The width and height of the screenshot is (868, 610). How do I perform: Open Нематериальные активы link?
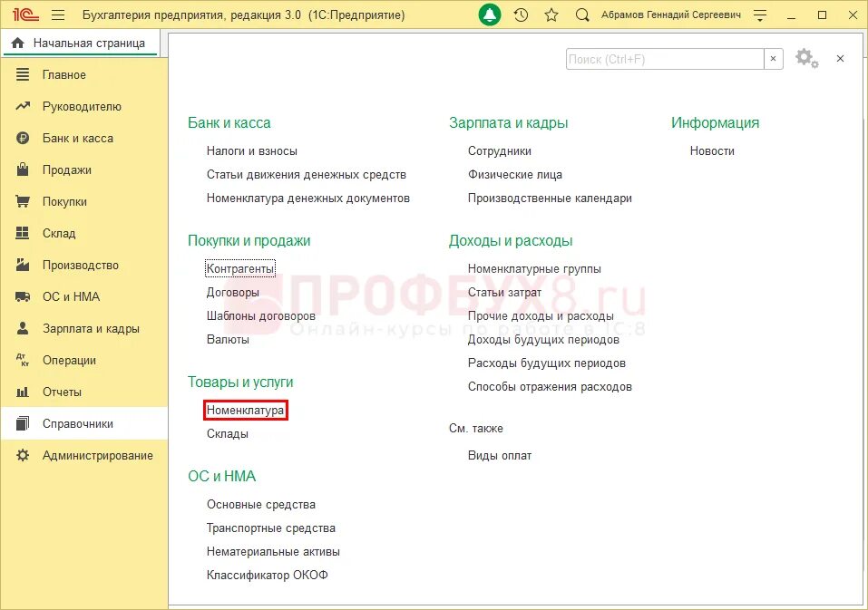coord(274,551)
